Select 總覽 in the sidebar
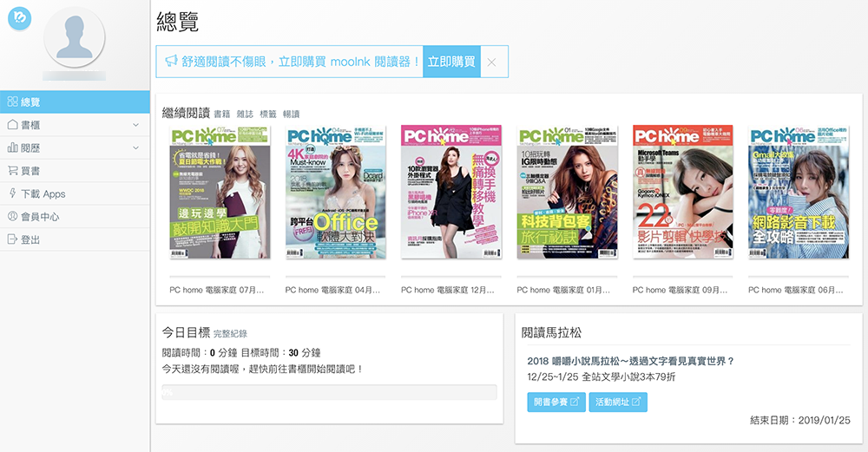 click(75, 102)
